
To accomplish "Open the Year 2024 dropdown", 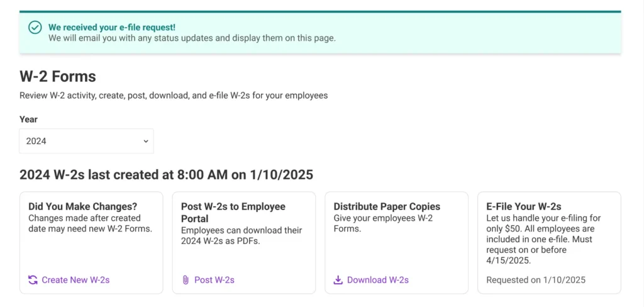I will [x=86, y=141].
